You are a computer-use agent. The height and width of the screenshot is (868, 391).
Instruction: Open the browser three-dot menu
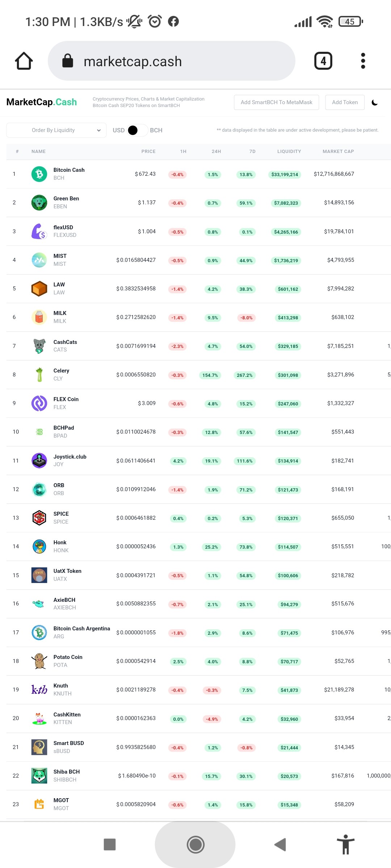click(x=363, y=61)
